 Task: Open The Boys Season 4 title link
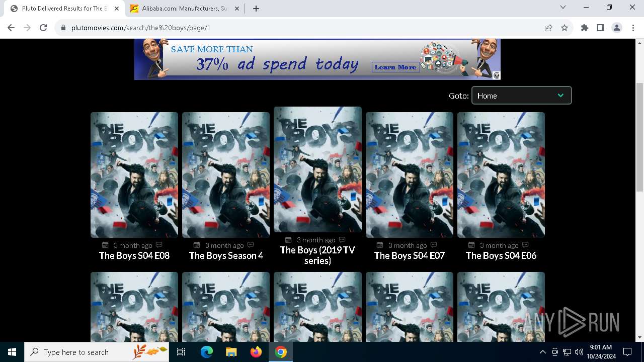[x=226, y=255]
